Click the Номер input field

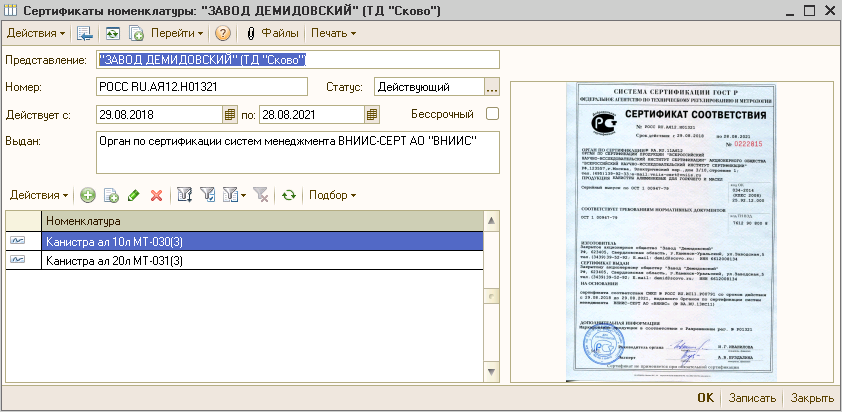(222, 88)
